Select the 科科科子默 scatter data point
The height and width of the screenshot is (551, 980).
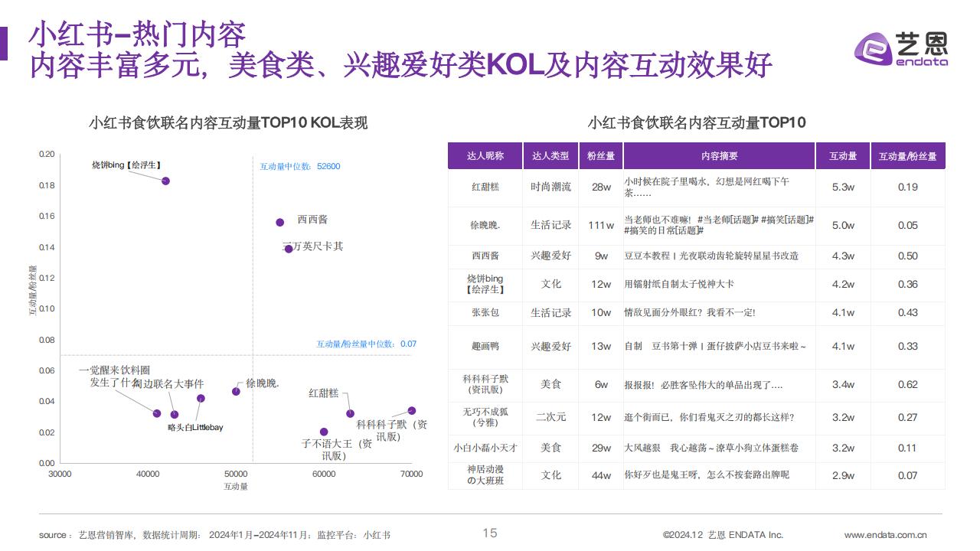[411, 411]
